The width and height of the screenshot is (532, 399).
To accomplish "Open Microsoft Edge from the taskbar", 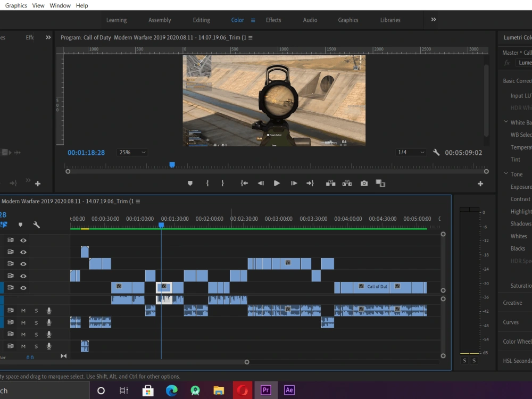I will click(172, 390).
